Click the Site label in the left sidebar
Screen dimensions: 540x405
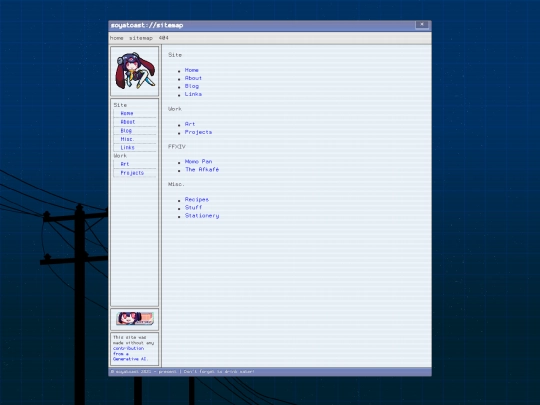pyautogui.click(x=120, y=105)
